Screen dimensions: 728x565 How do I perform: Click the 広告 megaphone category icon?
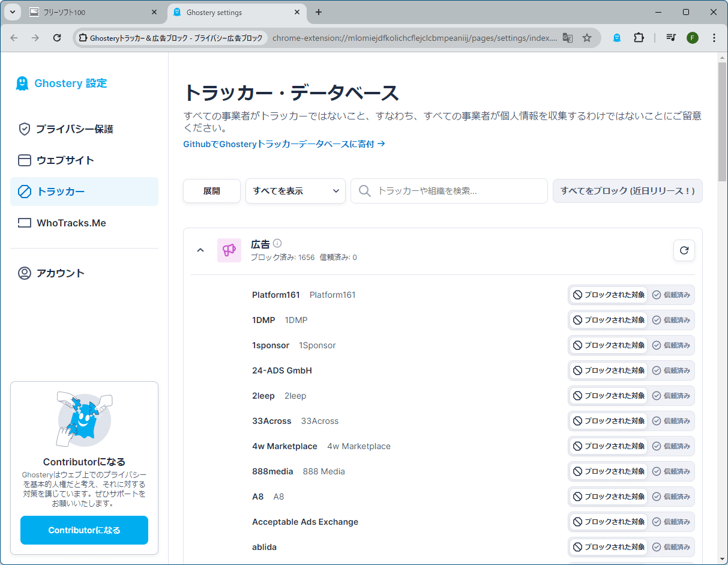[x=229, y=250]
